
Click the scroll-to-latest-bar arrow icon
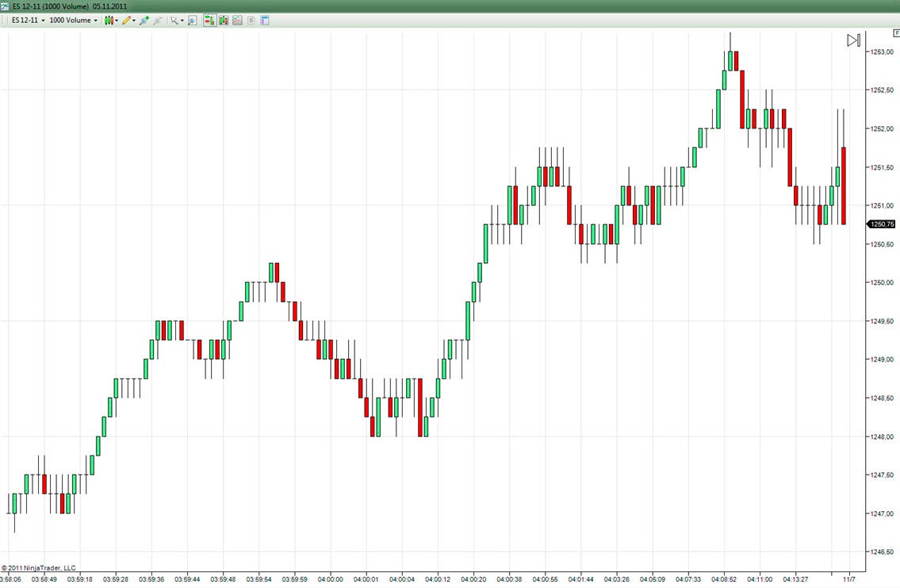(x=853, y=40)
